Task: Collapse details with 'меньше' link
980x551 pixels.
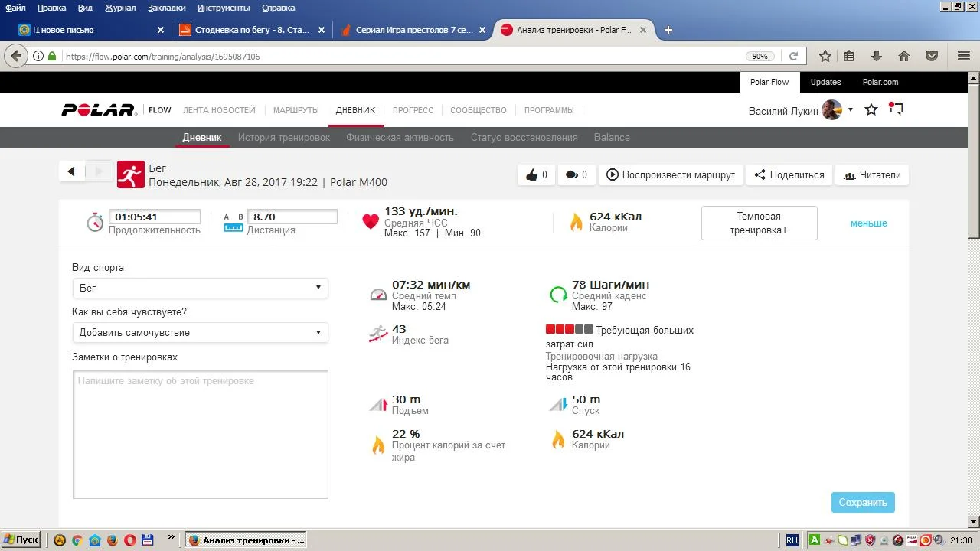Action: click(x=868, y=223)
